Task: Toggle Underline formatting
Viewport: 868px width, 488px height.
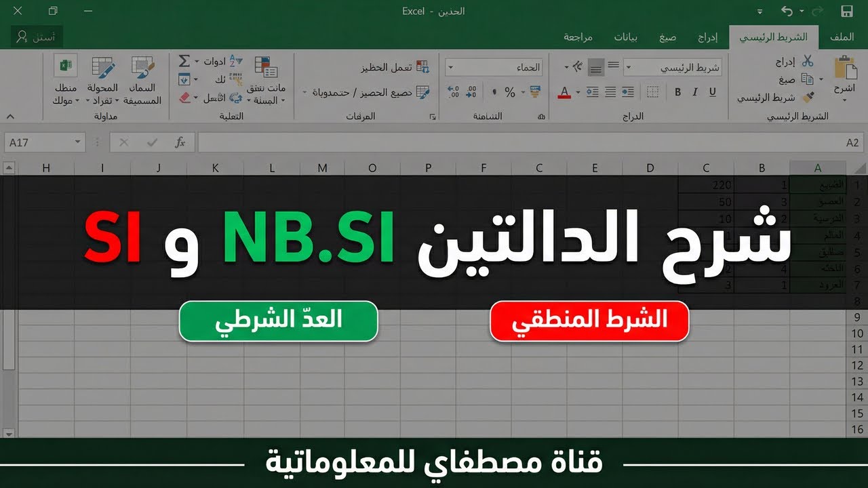Action: coord(713,92)
